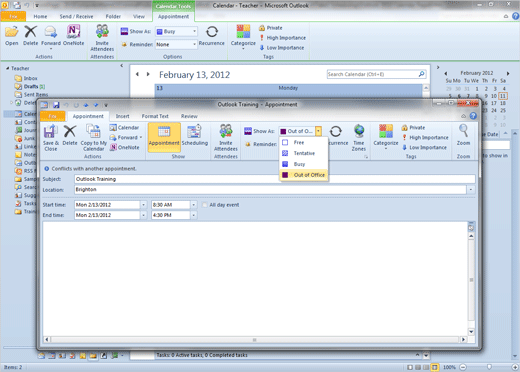Viewport: 520px width, 372px height.
Task: Open the Format Text tab
Action: (155, 116)
